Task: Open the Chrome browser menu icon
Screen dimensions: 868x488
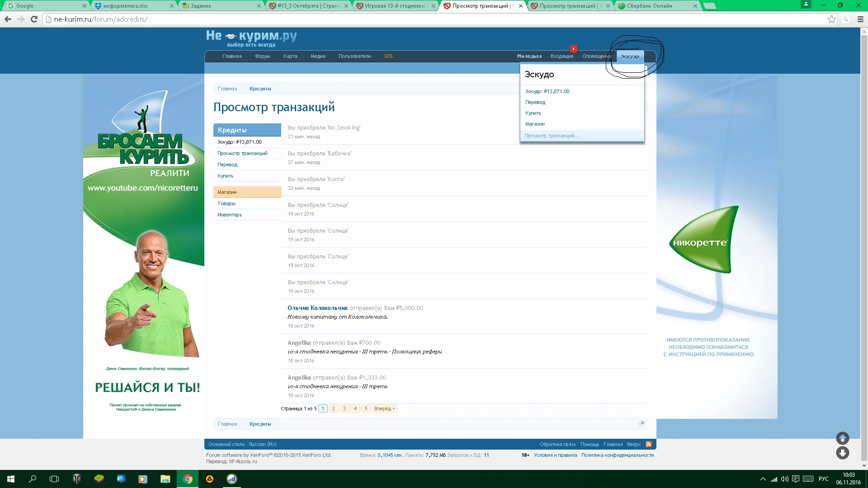Action: pos(860,19)
